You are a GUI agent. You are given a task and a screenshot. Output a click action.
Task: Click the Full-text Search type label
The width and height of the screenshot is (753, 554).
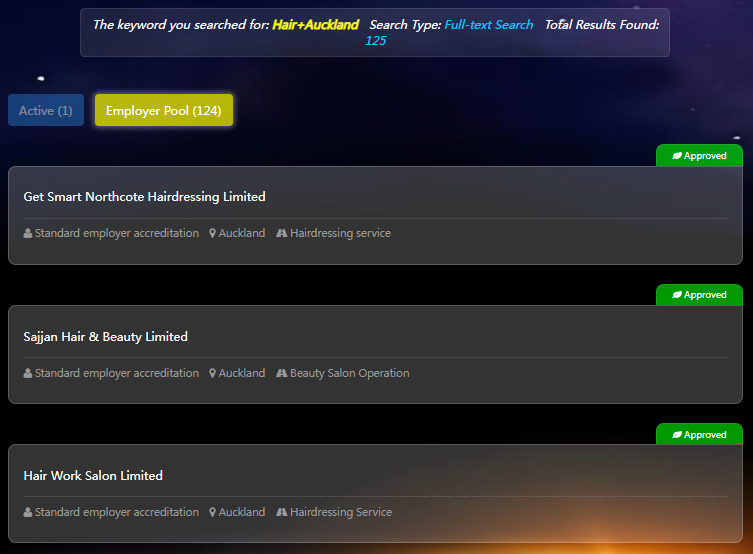click(489, 24)
